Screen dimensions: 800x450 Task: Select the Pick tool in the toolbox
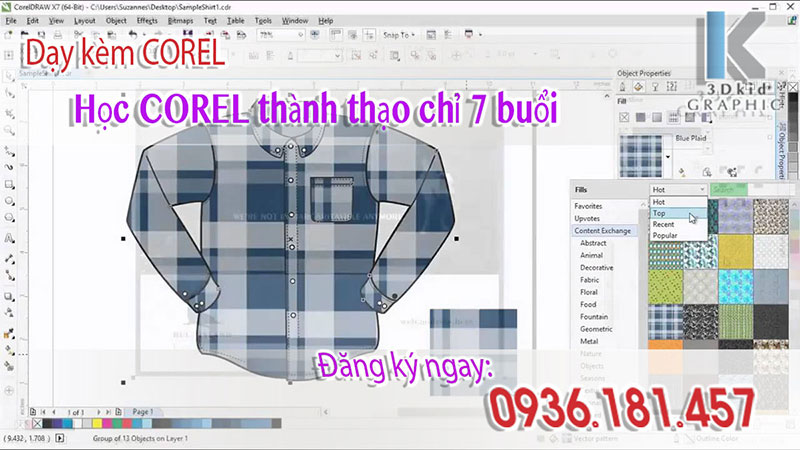pos(9,77)
